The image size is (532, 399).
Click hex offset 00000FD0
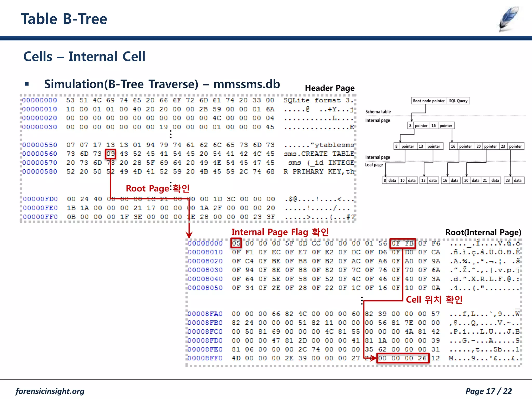pos(40,199)
